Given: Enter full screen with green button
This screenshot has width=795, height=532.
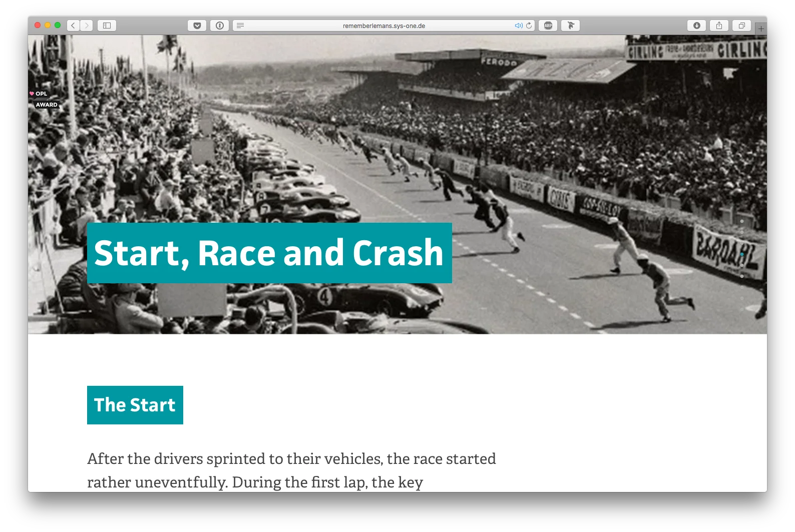Looking at the screenshot, I should pos(58,25).
